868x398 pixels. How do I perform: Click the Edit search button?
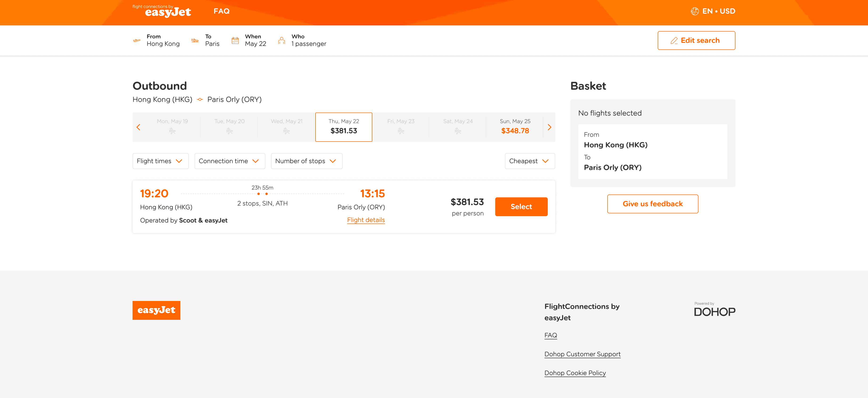(696, 41)
